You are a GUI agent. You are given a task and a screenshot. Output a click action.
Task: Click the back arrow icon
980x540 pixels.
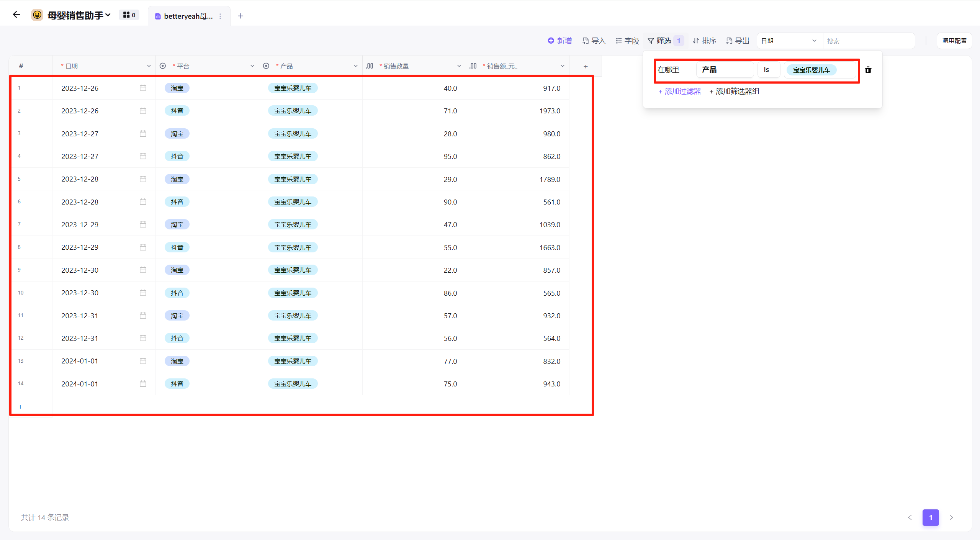16,15
